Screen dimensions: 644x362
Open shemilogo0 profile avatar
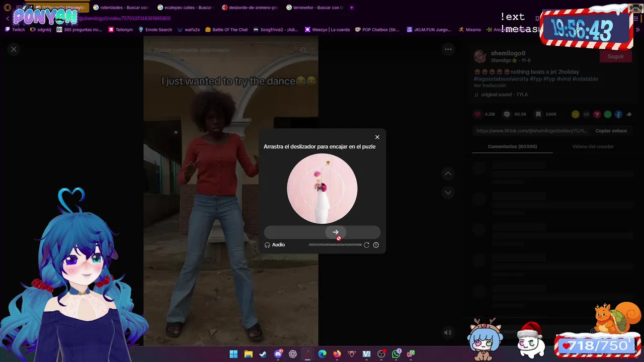coord(480,56)
